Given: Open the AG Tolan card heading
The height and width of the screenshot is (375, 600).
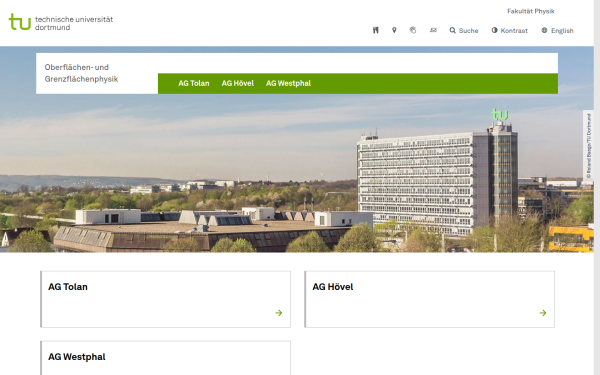Looking at the screenshot, I should (68, 287).
